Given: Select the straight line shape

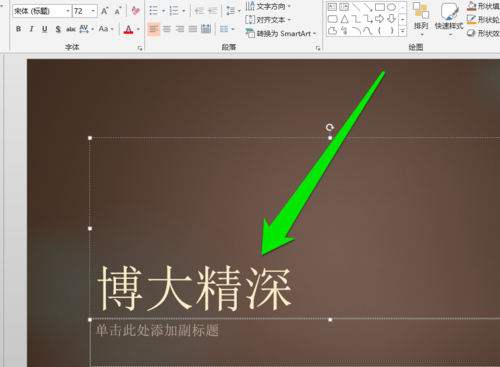Looking at the screenshot, I should 356,7.
